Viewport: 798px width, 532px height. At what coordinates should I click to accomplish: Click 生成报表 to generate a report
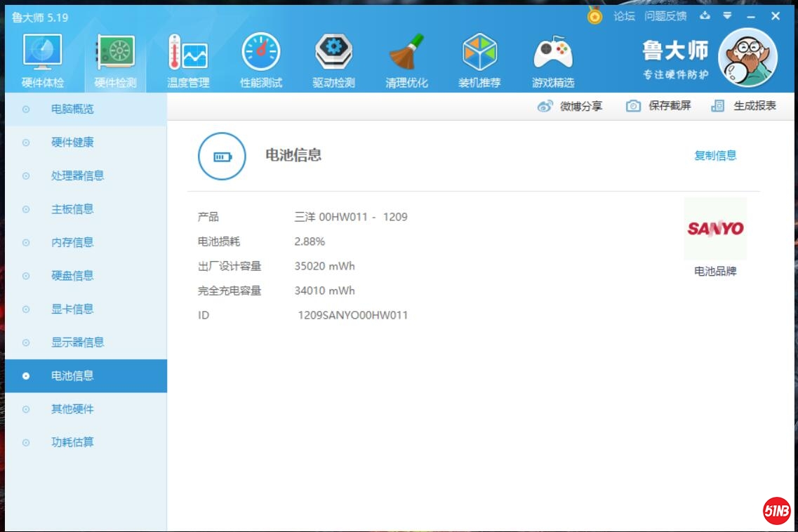click(x=744, y=106)
